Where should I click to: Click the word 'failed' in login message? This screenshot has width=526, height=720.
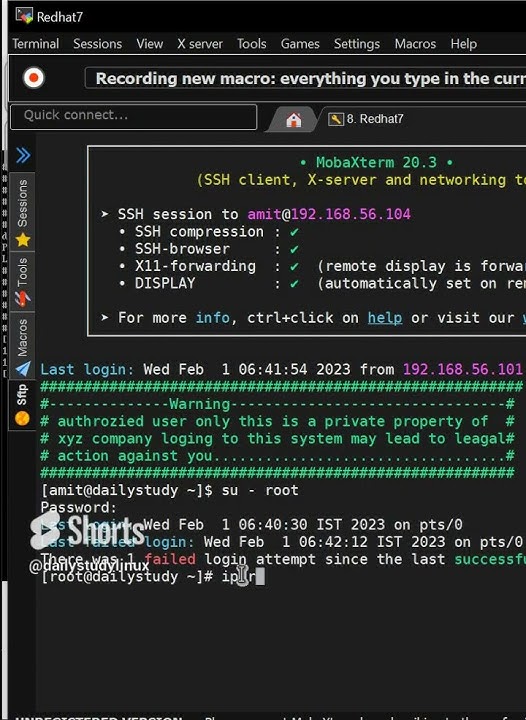pyautogui.click(x=170, y=559)
